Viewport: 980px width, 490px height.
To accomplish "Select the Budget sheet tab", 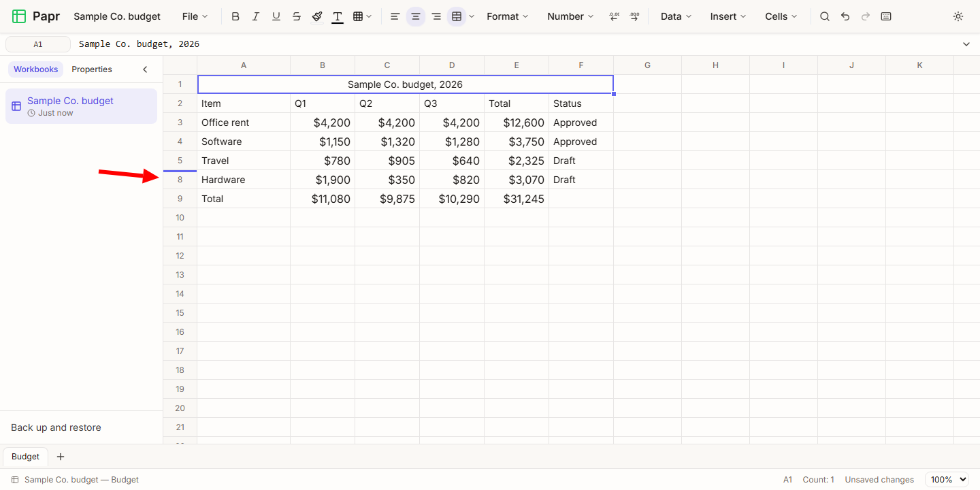I will (x=26, y=457).
